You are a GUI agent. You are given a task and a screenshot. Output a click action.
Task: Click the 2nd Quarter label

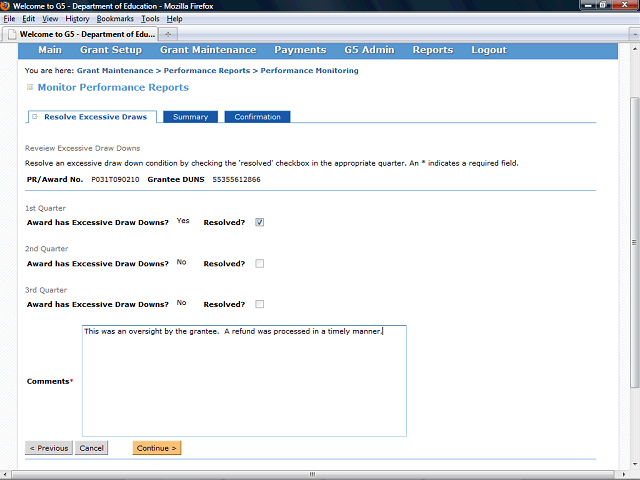pyautogui.click(x=47, y=249)
